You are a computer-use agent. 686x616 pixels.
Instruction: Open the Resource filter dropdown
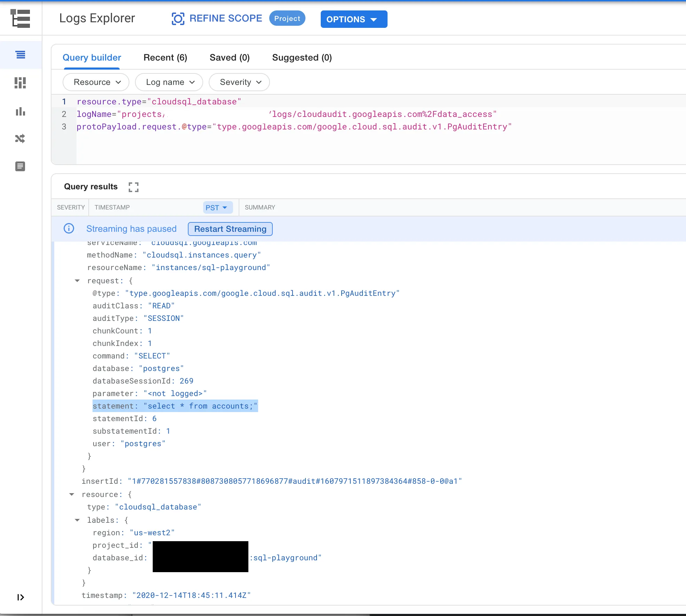coord(96,82)
